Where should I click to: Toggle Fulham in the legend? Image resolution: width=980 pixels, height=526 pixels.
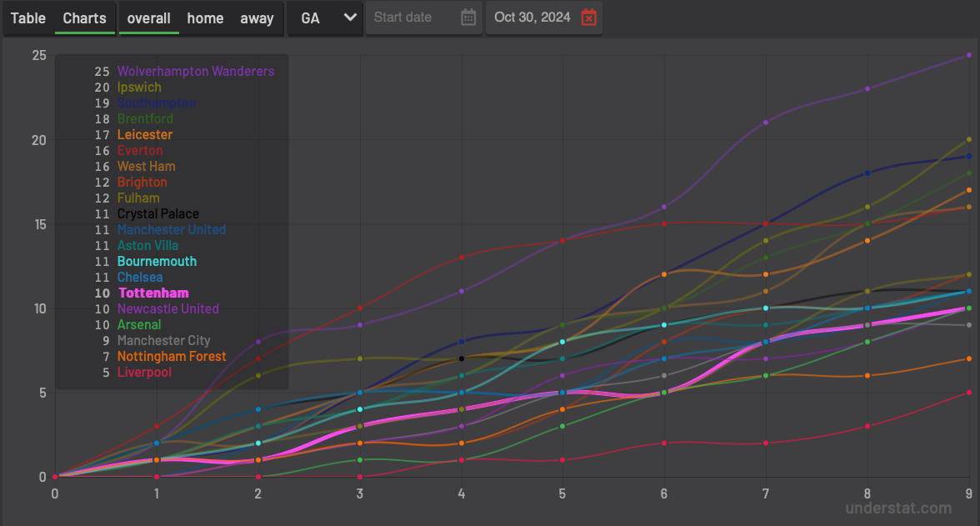[x=138, y=198]
